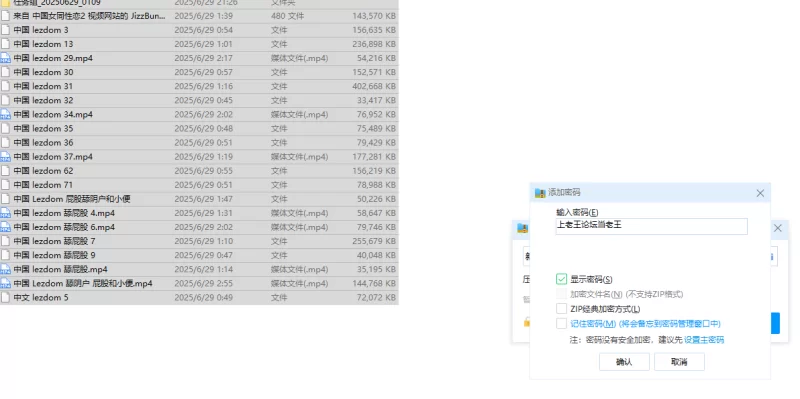Click the mp4 icon of 中国 lezdom 37.mp4

[5, 157]
